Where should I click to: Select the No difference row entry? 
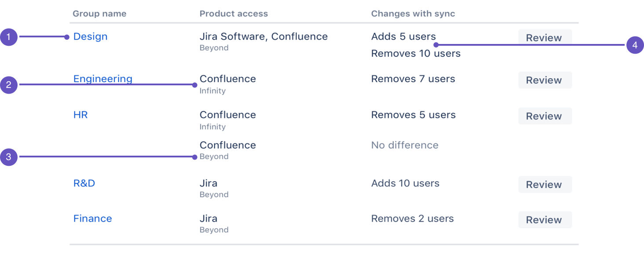[404, 145]
